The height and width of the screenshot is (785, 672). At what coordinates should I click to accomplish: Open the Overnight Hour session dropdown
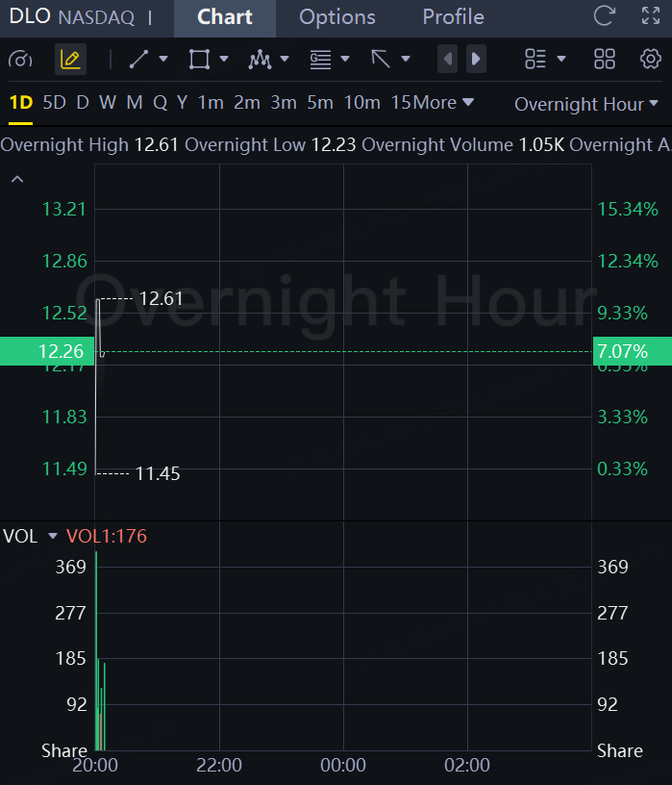click(x=586, y=104)
